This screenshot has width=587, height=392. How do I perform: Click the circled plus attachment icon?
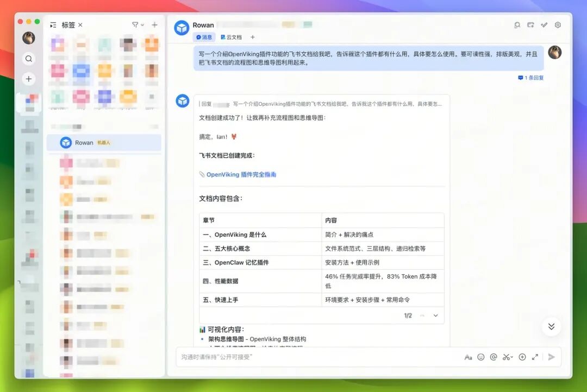point(522,357)
